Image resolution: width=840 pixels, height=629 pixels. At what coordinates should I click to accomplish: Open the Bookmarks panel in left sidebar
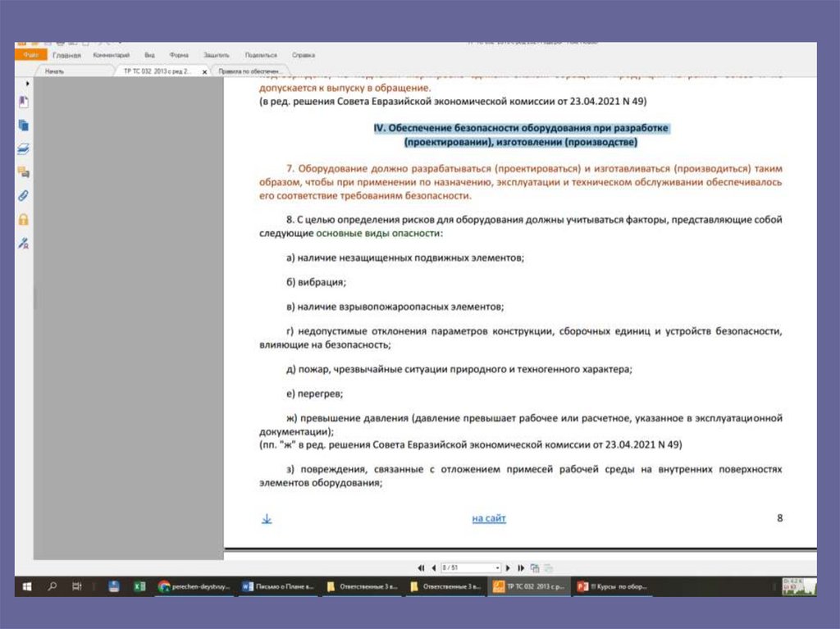pyautogui.click(x=24, y=102)
